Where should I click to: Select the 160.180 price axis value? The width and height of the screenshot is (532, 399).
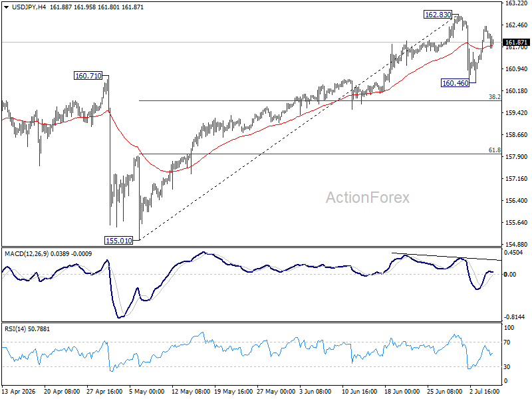coord(516,91)
